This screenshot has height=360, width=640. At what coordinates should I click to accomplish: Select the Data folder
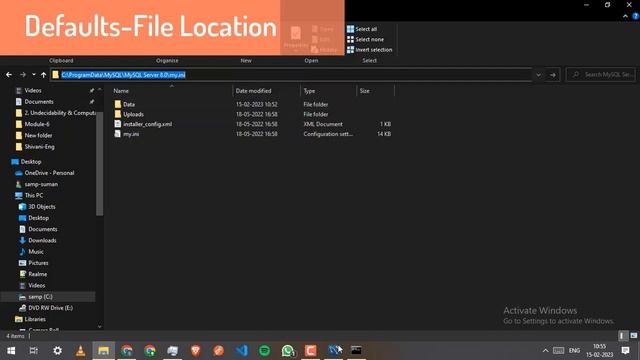129,104
